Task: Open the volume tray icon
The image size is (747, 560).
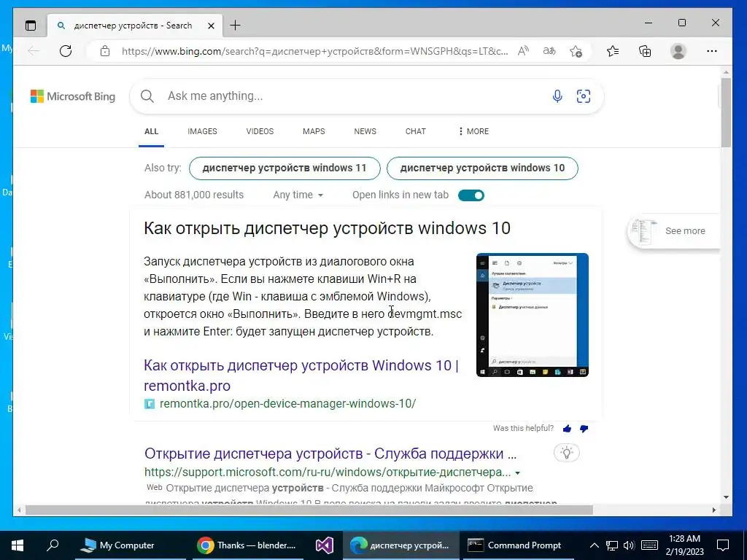Action: tap(628, 545)
